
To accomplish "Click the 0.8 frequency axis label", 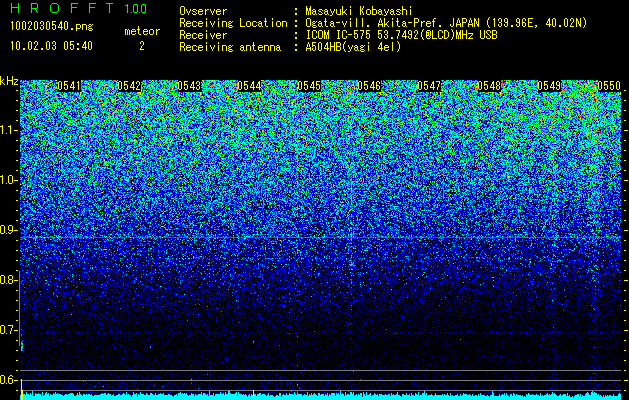I will [9, 280].
